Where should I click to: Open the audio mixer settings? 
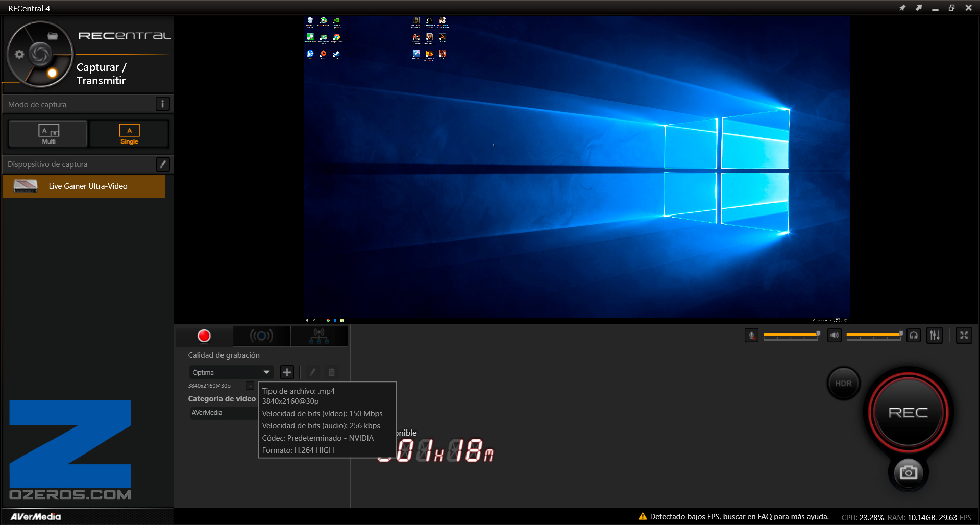pos(935,336)
